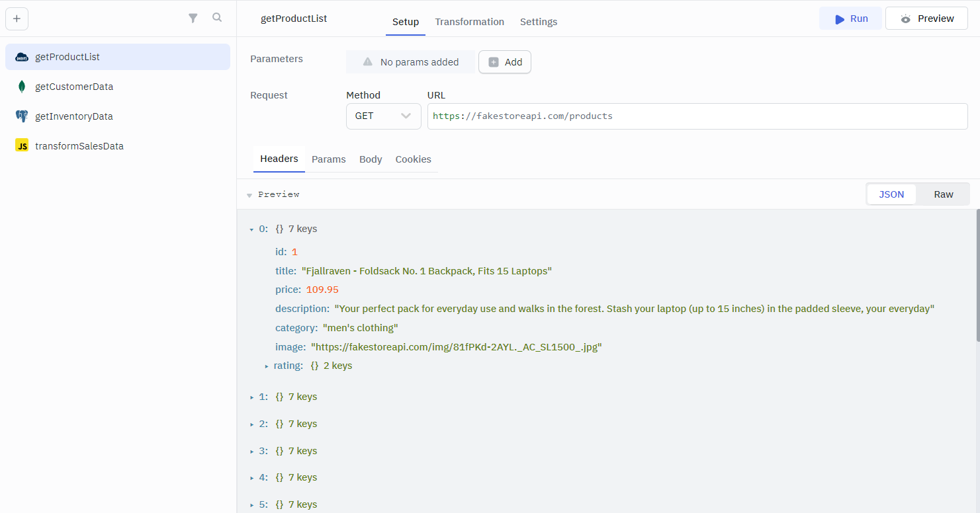Click MongoDB leaf icon for getCustomerData
980x513 pixels.
coord(22,87)
